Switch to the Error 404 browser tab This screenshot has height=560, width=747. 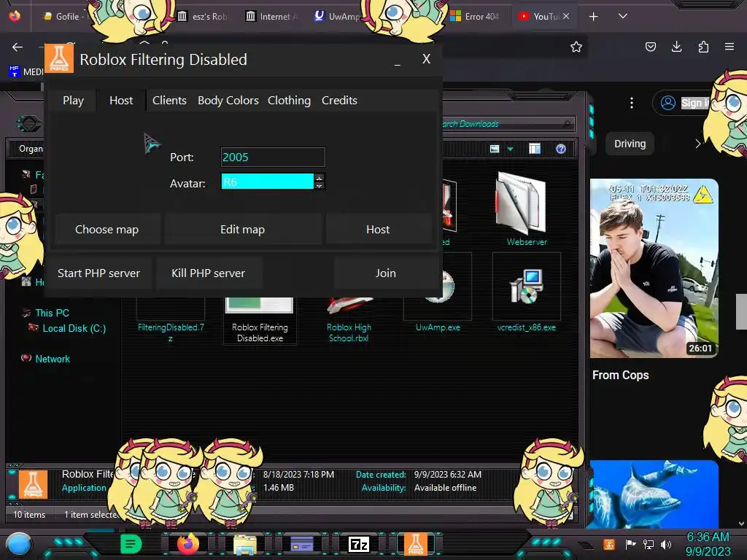click(474, 17)
